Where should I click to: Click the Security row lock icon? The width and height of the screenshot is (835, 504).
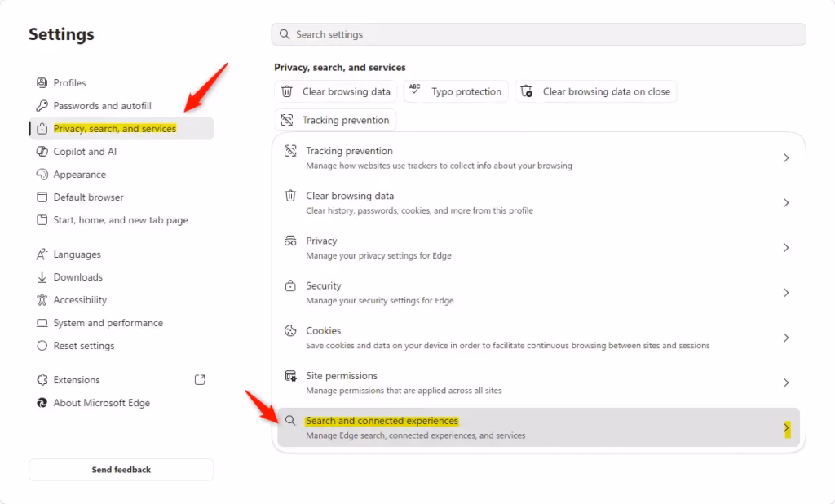290,285
